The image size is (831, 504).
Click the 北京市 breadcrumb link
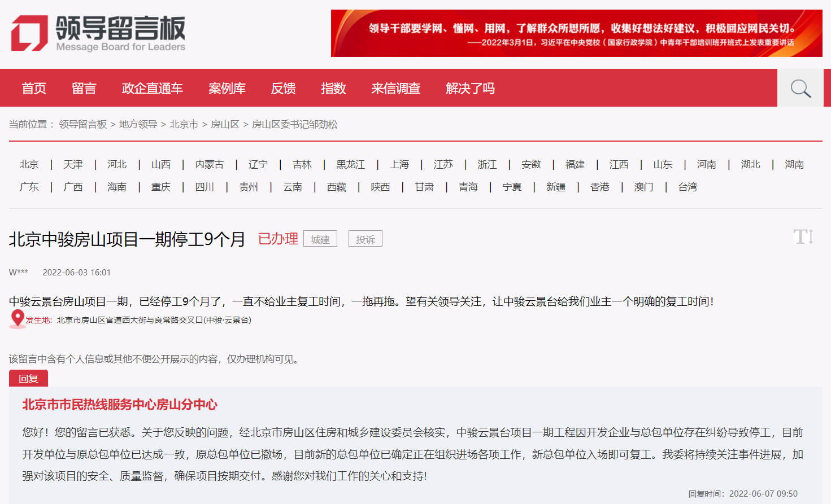coord(184,125)
